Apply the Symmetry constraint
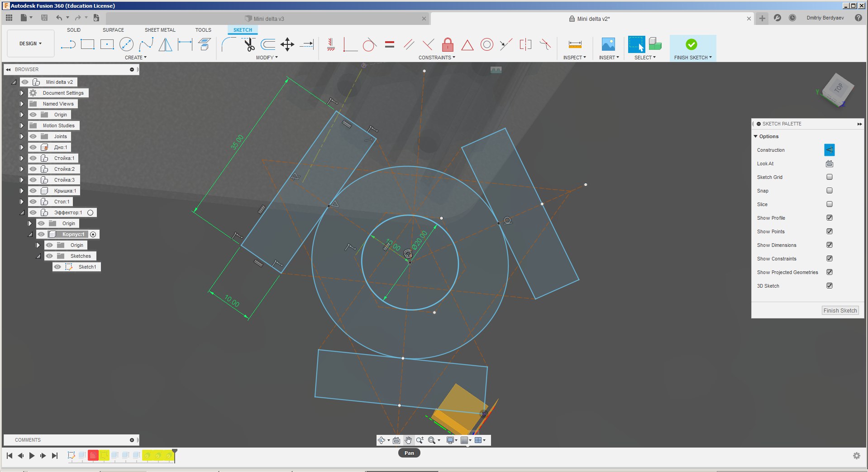 click(525, 44)
